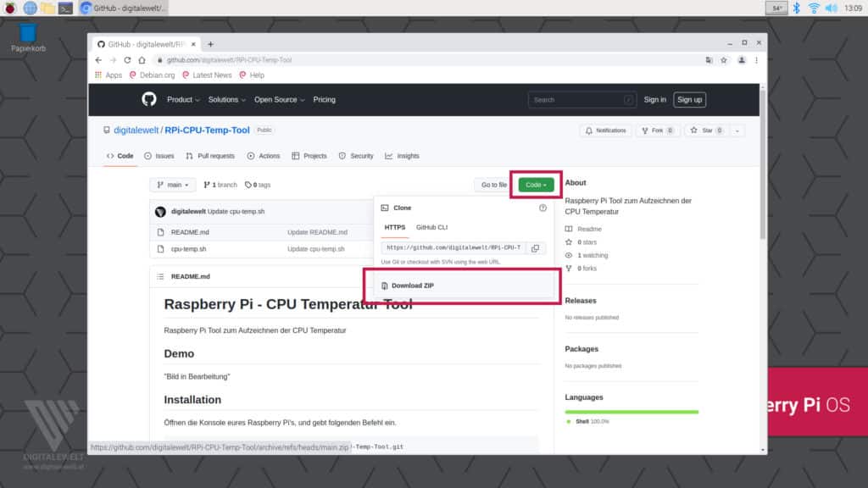Screen dimensions: 868x488
Task: Open the Raspberry Pi start menu
Action: (x=10, y=8)
